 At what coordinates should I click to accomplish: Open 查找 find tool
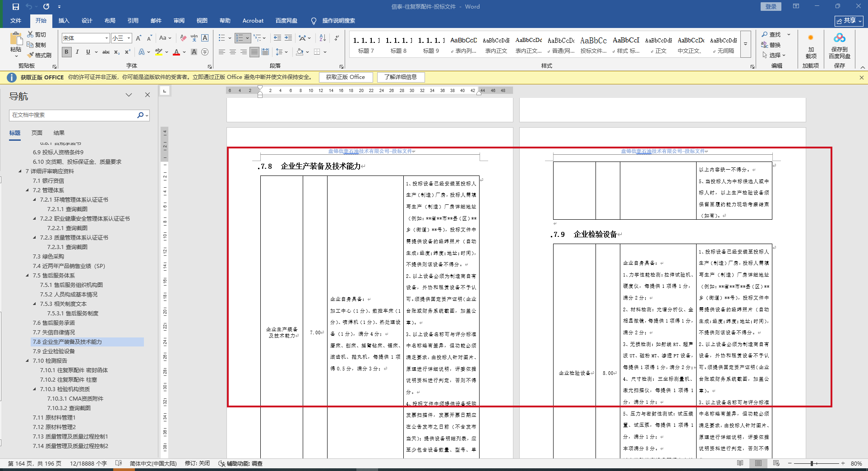pos(771,35)
